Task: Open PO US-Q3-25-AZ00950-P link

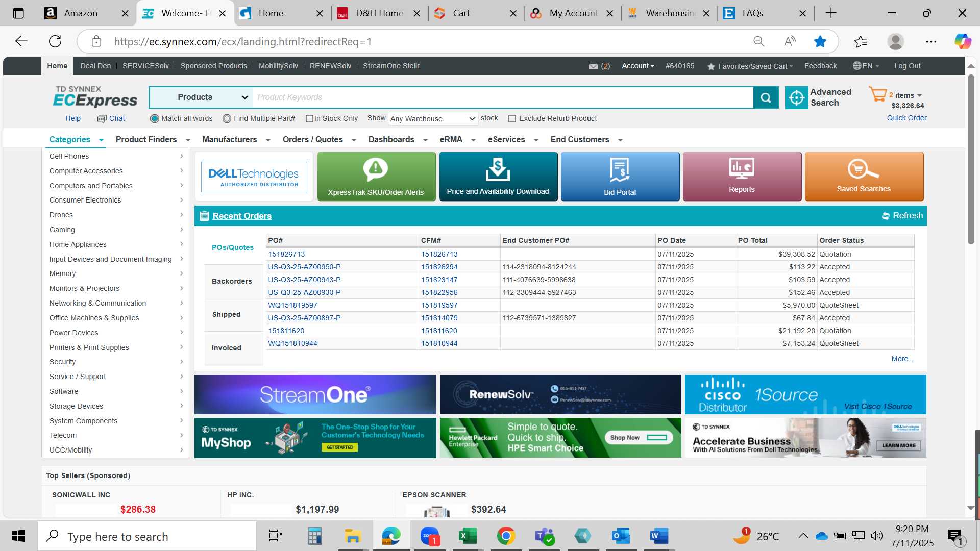Action: [304, 267]
